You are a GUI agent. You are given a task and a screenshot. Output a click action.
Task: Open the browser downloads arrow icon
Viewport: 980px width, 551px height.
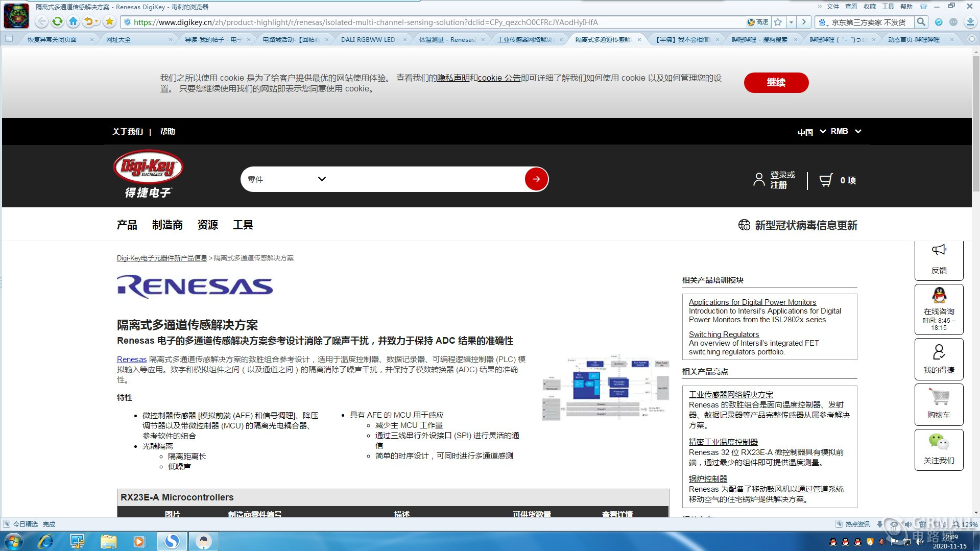point(970,22)
